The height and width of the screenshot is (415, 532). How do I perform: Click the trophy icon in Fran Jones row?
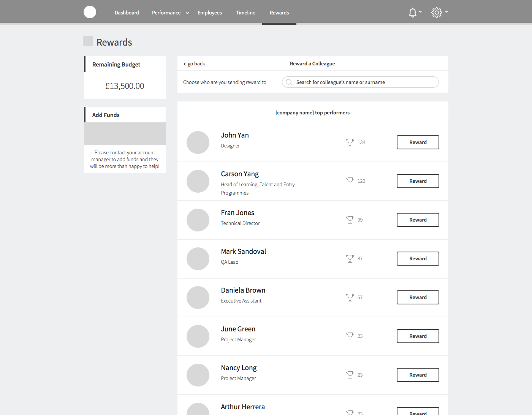(350, 220)
